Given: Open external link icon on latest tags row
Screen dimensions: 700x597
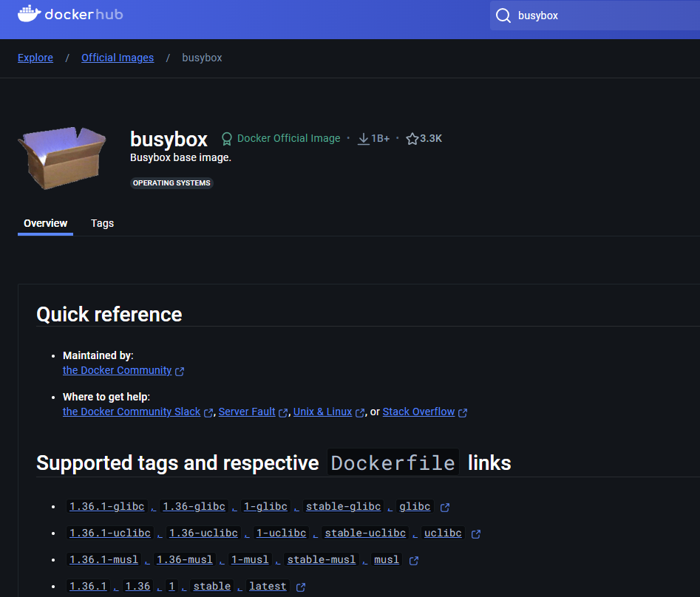Looking at the screenshot, I should point(301,587).
